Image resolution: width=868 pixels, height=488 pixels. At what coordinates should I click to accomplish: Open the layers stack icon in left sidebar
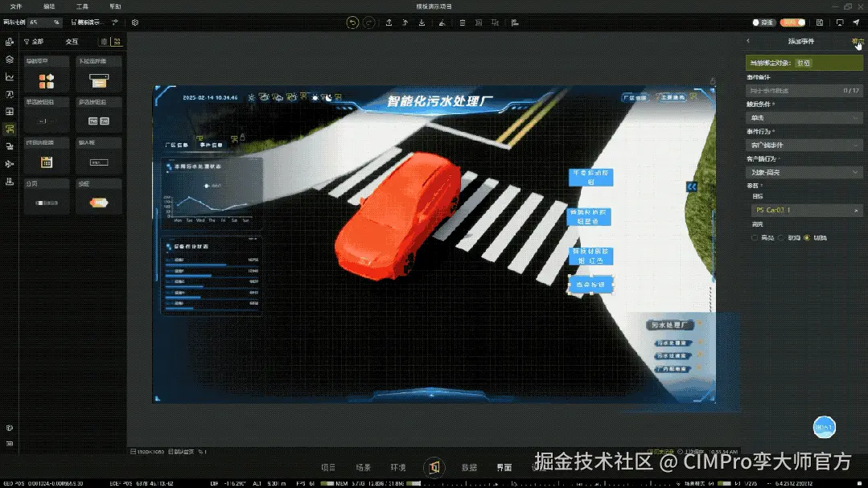point(10,59)
